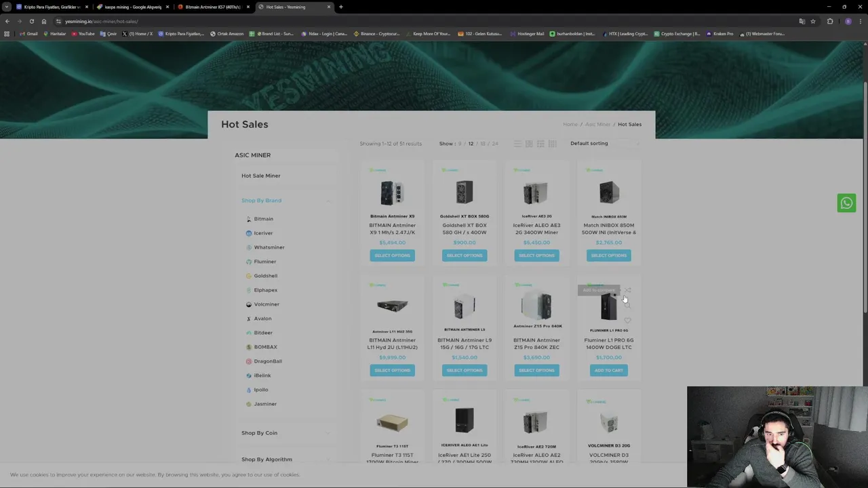Viewport: 868px width, 488px height.
Task: Click the browser back arrow
Action: click(x=7, y=21)
